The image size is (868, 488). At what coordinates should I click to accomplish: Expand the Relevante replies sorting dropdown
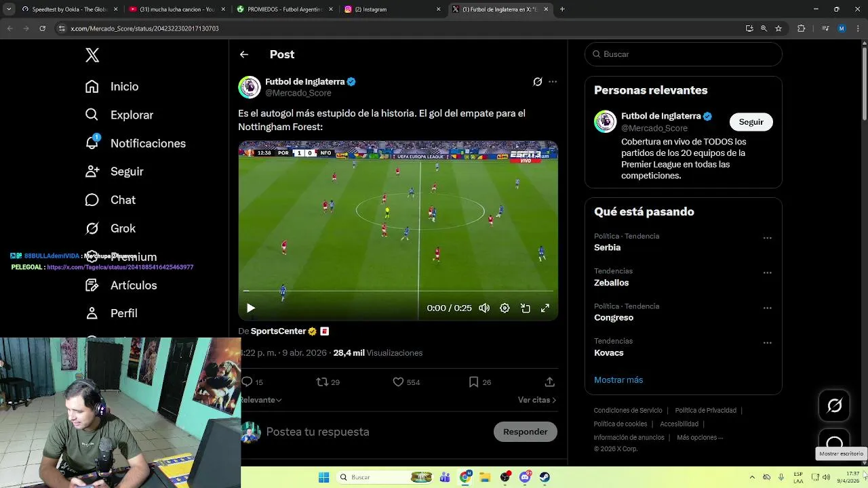(x=260, y=400)
